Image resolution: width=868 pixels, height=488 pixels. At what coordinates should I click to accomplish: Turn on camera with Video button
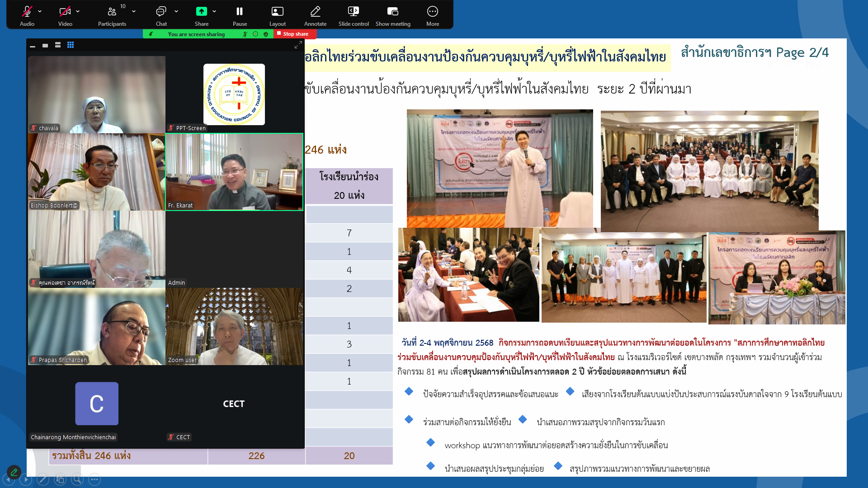[x=65, y=12]
